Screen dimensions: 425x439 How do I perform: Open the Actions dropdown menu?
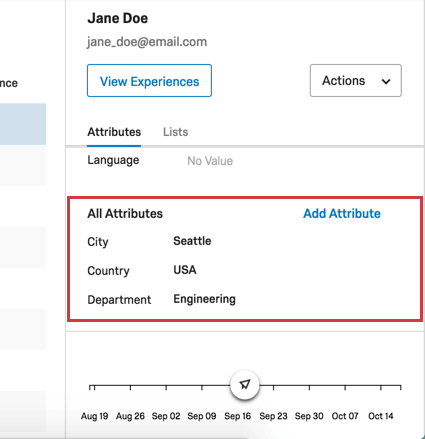pyautogui.click(x=356, y=81)
